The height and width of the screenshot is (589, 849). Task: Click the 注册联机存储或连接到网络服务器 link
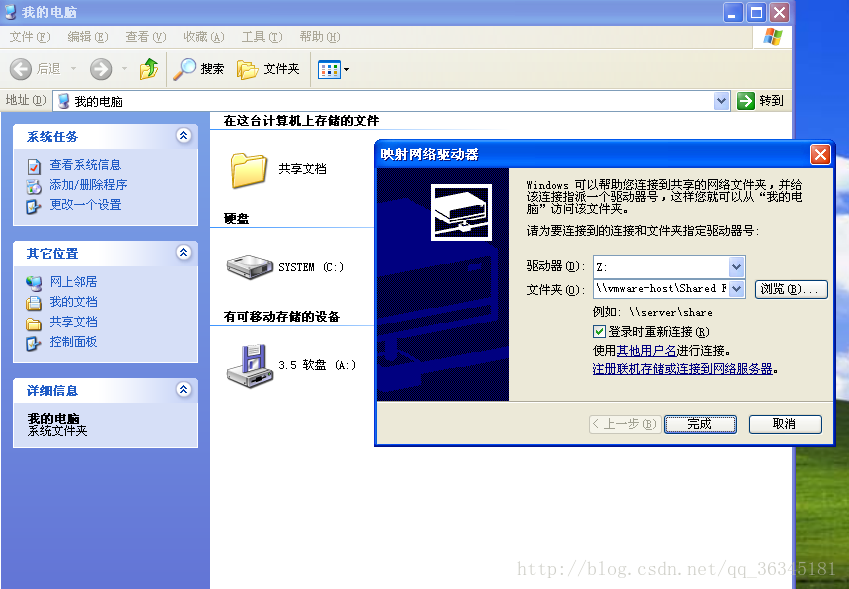coord(682,369)
